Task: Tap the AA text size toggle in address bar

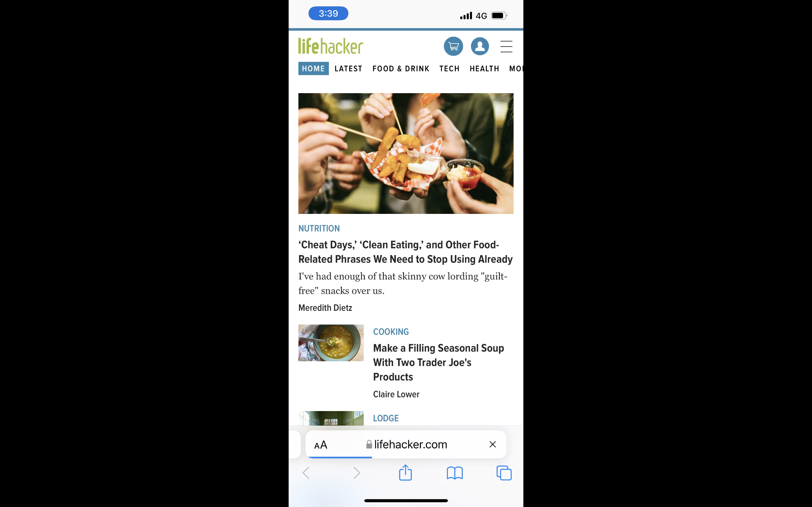Action: point(321,444)
